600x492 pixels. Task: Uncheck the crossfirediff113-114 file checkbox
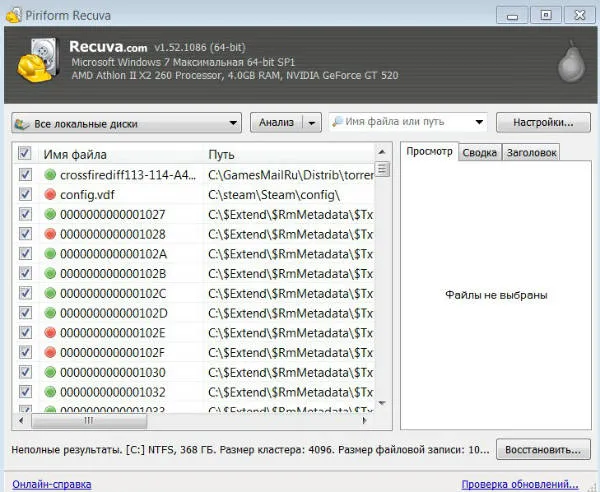25,175
